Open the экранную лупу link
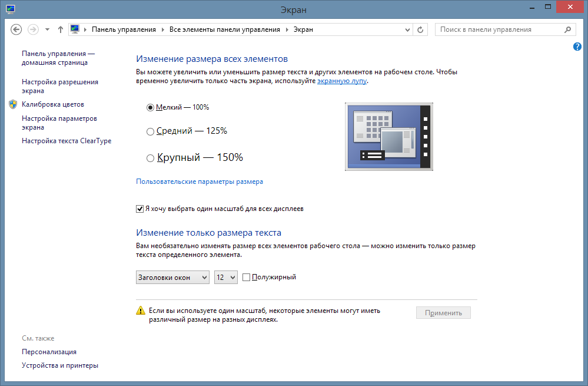The width and height of the screenshot is (588, 386). pyautogui.click(x=342, y=81)
